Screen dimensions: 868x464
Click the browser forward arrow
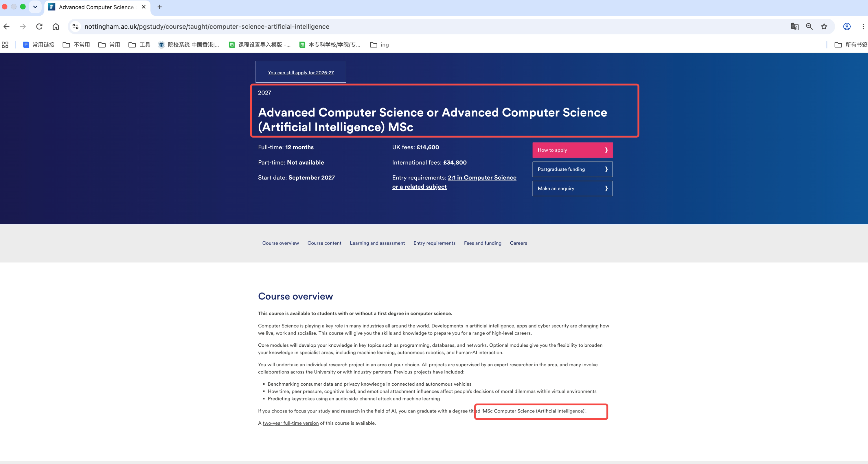[23, 27]
